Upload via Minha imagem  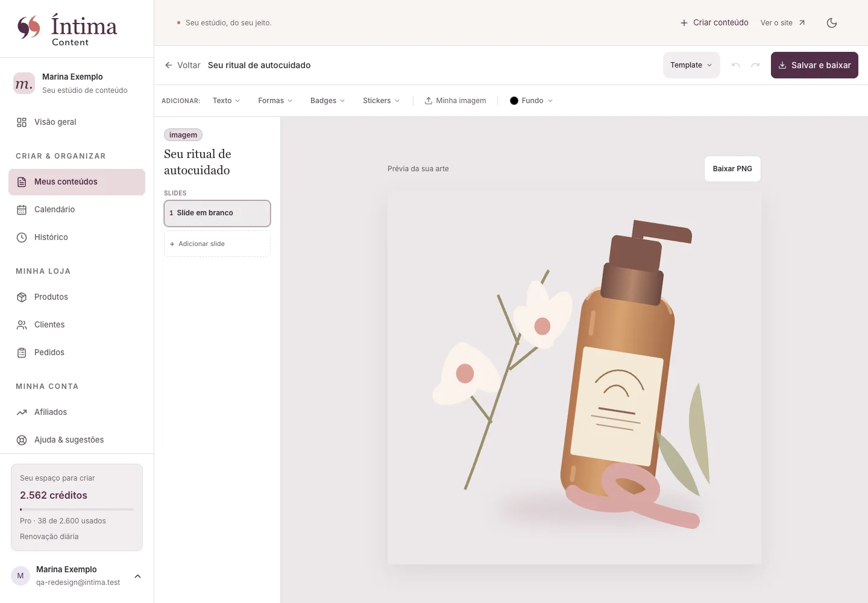(x=455, y=101)
